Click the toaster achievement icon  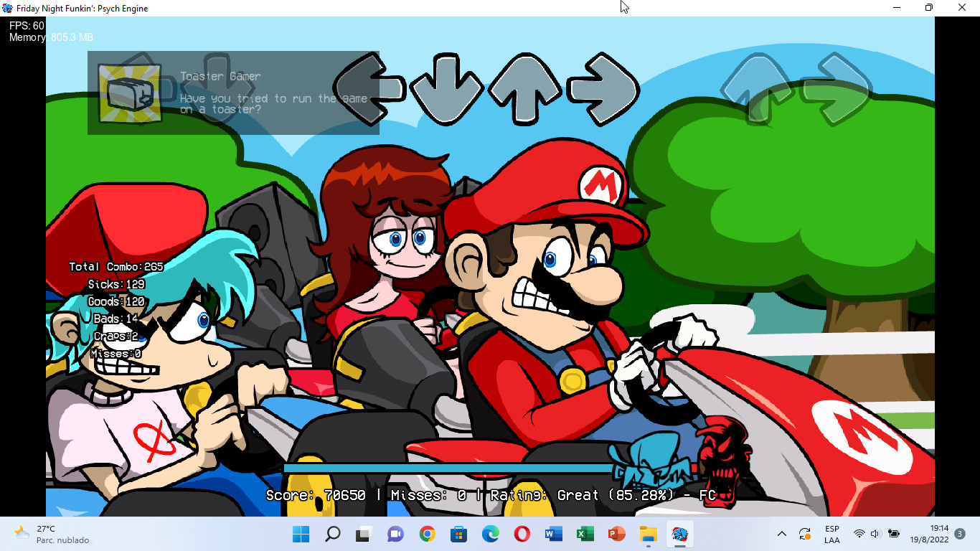[x=130, y=93]
